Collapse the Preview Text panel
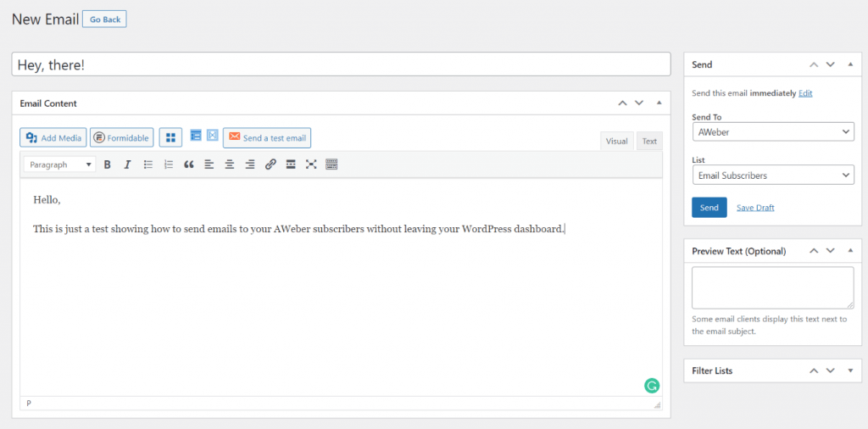This screenshot has height=429, width=868. click(x=850, y=251)
